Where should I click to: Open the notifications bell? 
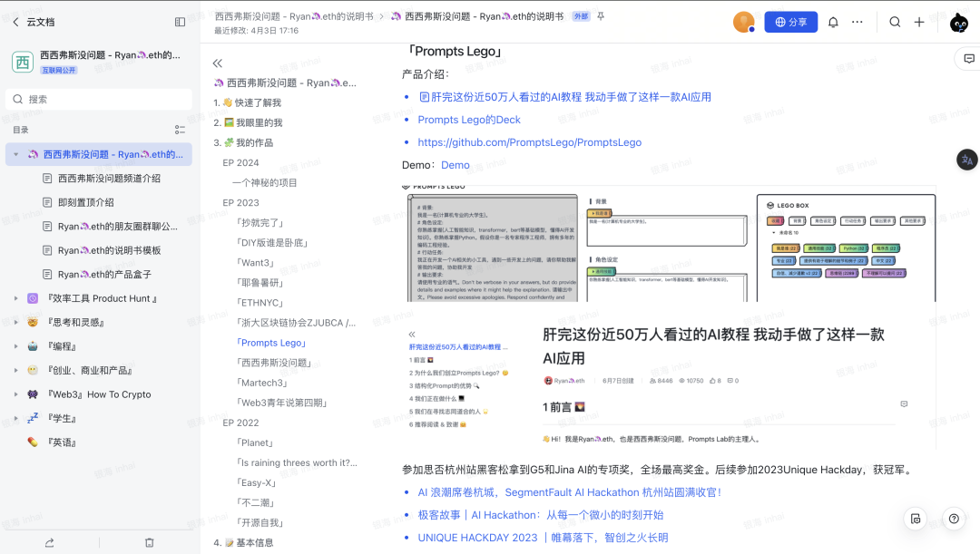(833, 22)
